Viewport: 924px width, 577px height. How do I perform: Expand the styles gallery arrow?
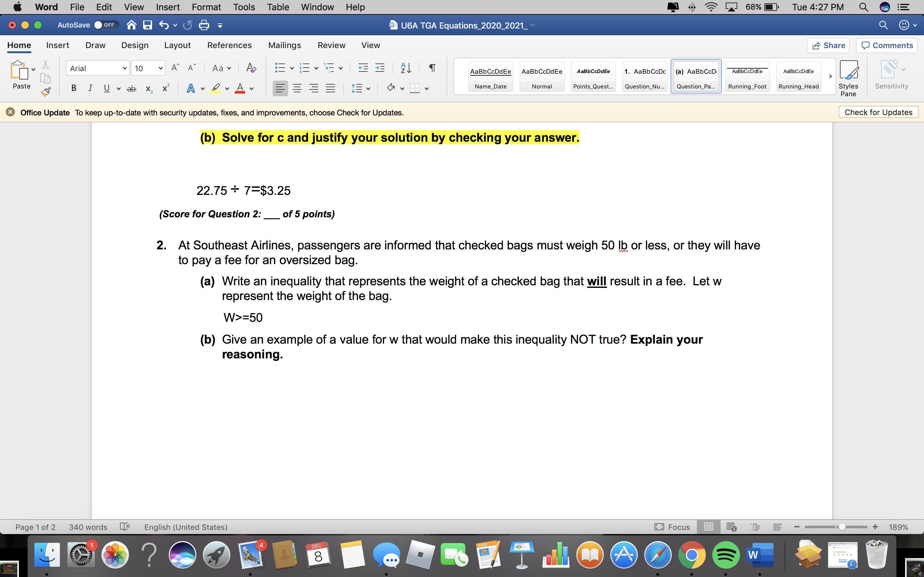point(830,76)
